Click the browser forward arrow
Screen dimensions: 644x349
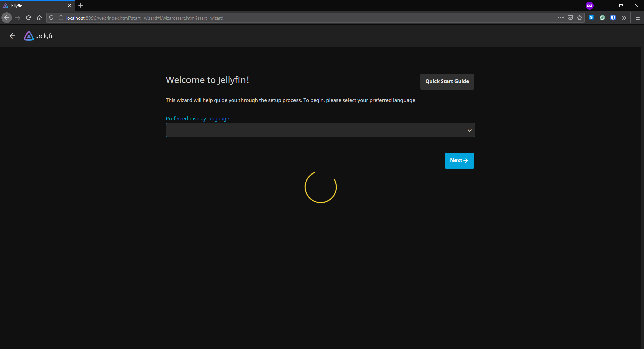18,18
